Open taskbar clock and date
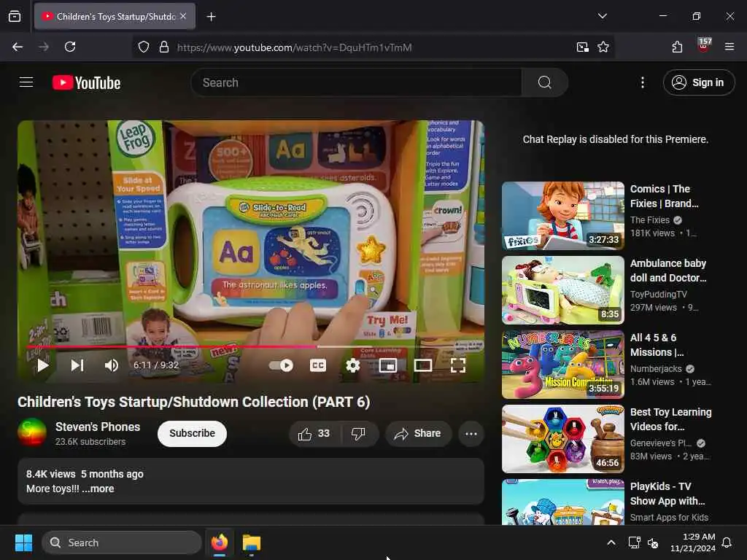Image resolution: width=747 pixels, height=560 pixels. [x=692, y=542]
